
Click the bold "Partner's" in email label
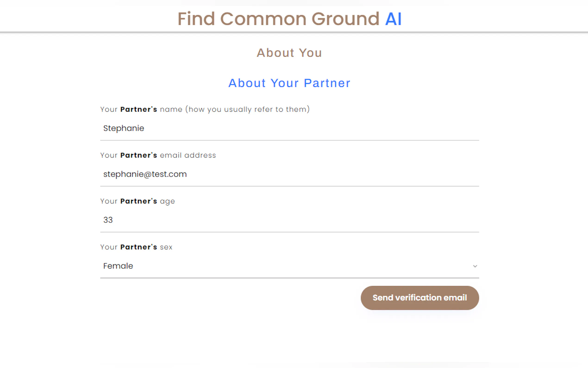[139, 155]
